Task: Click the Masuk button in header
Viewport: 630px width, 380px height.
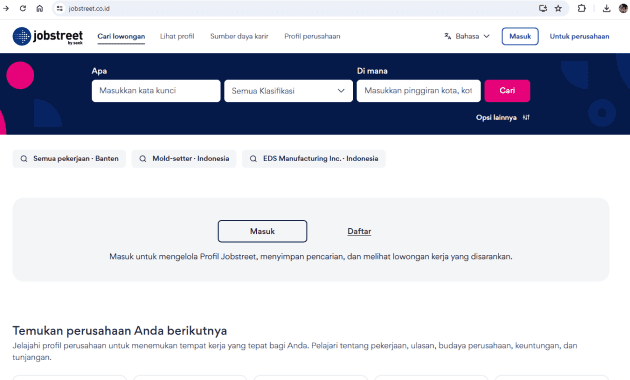Action: [x=520, y=36]
